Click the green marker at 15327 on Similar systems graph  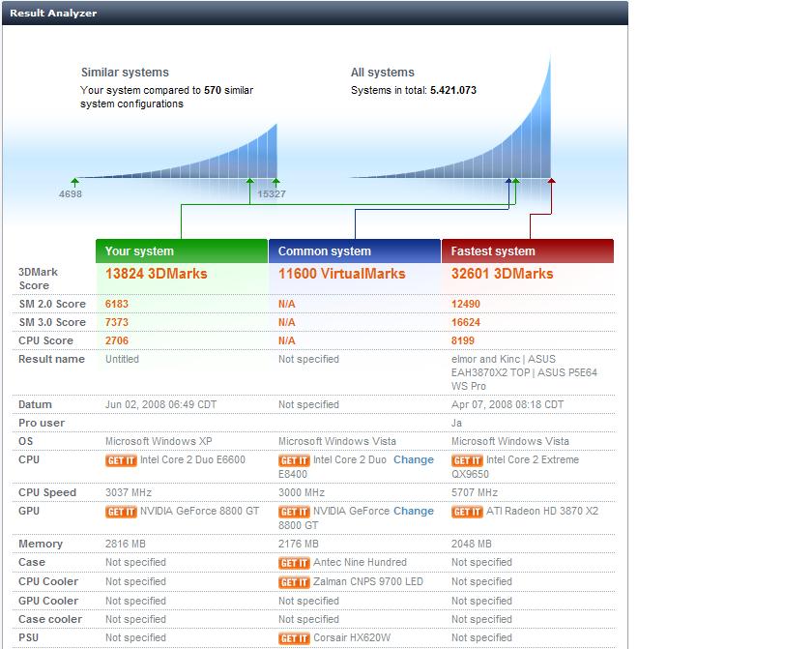tap(276, 182)
